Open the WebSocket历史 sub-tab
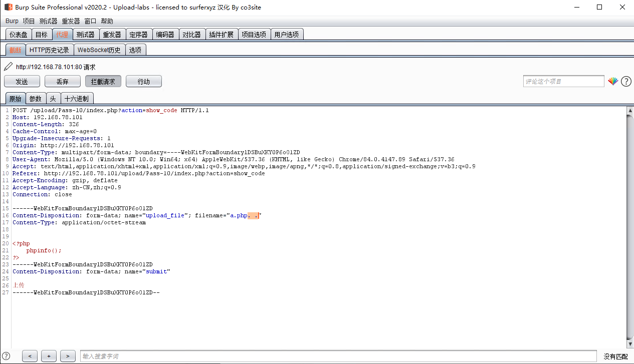This screenshot has width=634, height=364. (99, 50)
